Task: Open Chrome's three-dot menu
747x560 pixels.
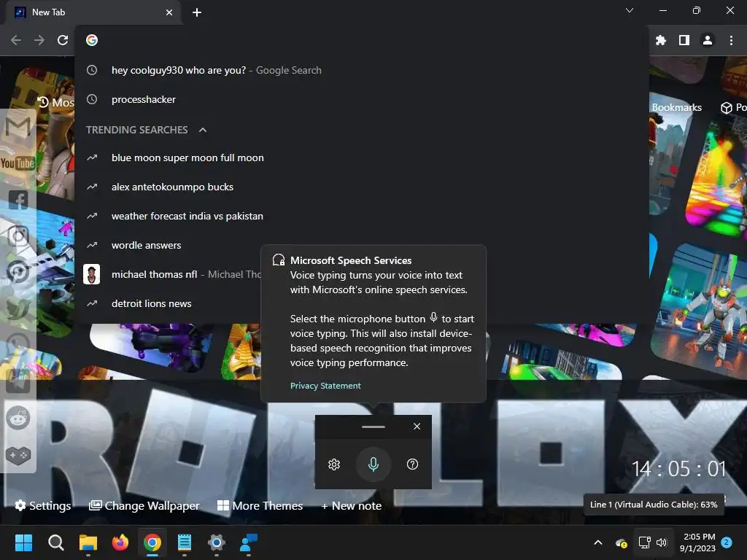Action: coord(731,40)
